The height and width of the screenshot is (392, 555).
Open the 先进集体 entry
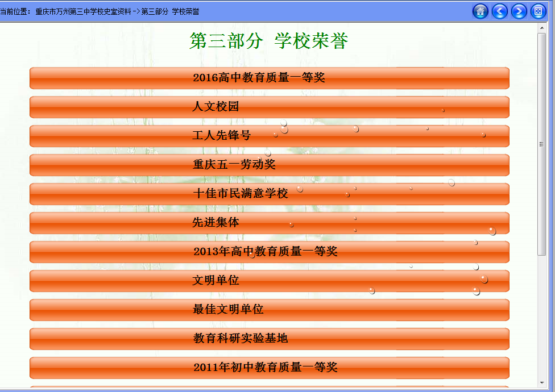(270, 223)
